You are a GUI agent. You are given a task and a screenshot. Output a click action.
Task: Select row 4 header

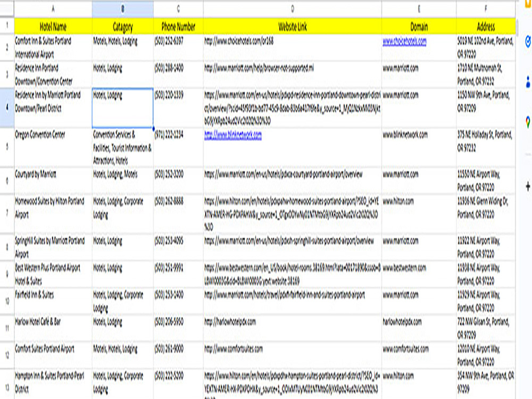(x=7, y=108)
